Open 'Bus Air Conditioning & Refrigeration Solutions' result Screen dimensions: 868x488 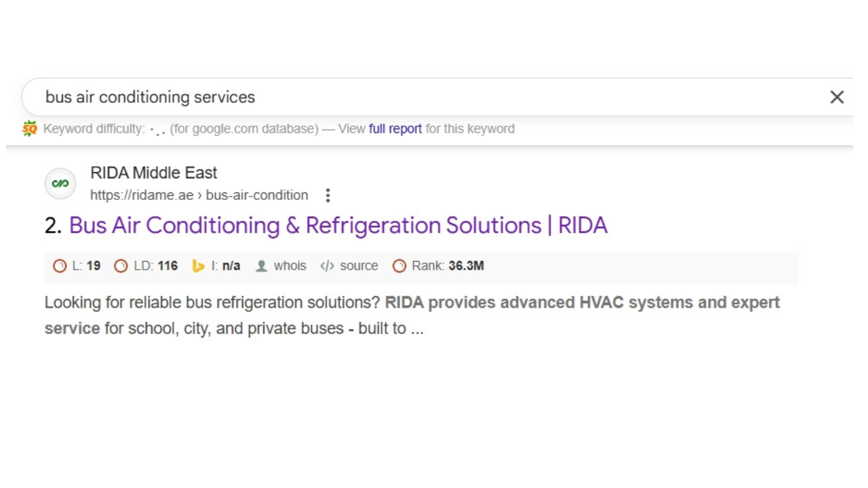coord(338,225)
